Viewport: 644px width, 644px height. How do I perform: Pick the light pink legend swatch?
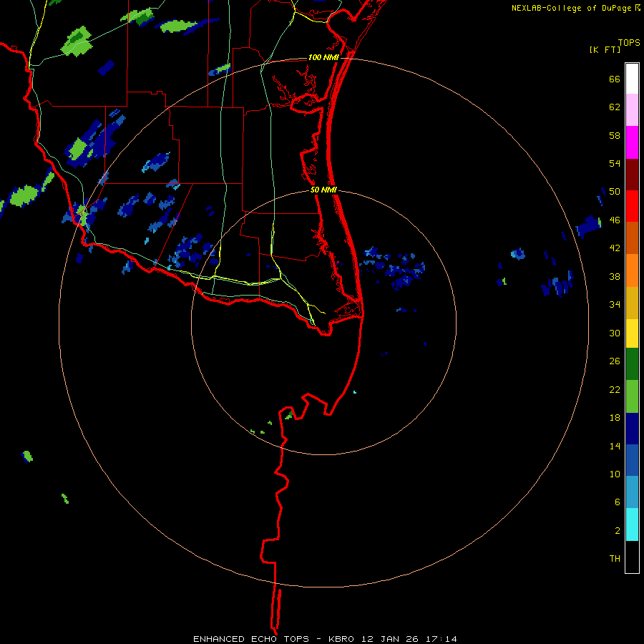[x=632, y=109]
